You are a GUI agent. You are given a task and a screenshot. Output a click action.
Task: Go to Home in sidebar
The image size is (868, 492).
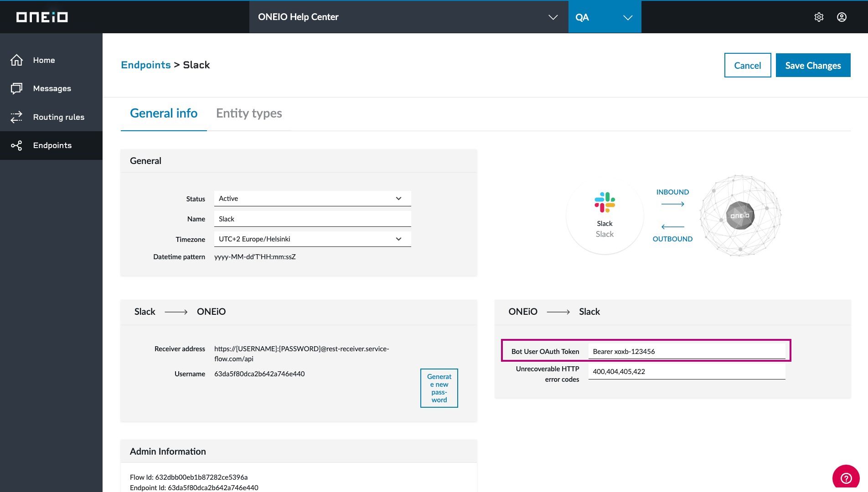coord(51,60)
